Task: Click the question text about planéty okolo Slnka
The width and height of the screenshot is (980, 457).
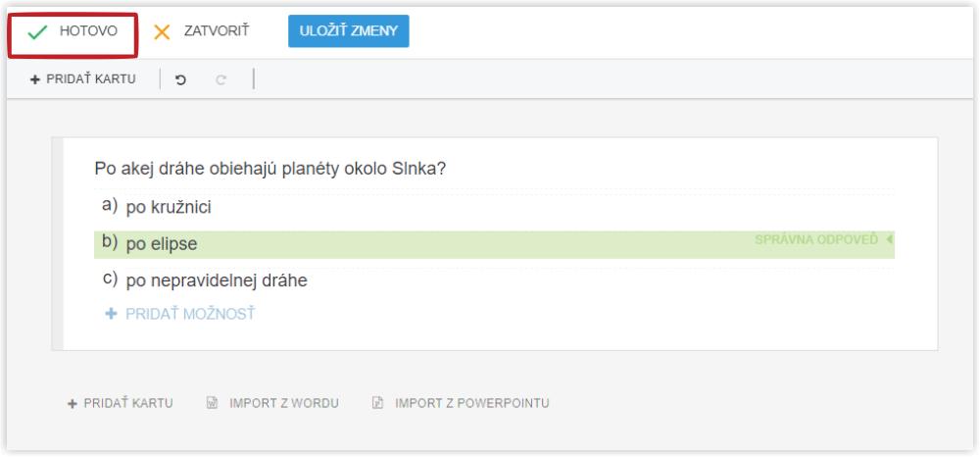Action: (x=270, y=169)
